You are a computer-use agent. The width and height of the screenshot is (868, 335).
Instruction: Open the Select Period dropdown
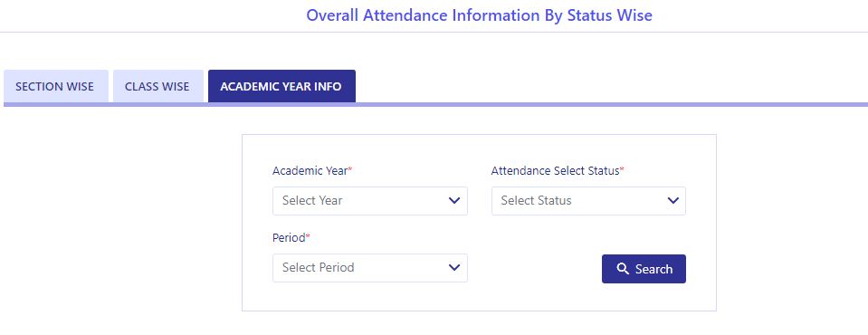point(370,268)
